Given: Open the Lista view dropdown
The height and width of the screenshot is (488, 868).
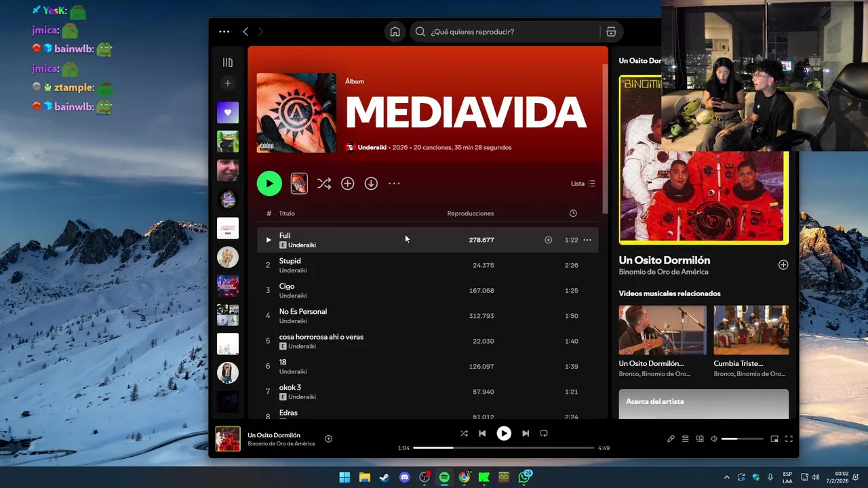Looking at the screenshot, I should click(x=583, y=184).
